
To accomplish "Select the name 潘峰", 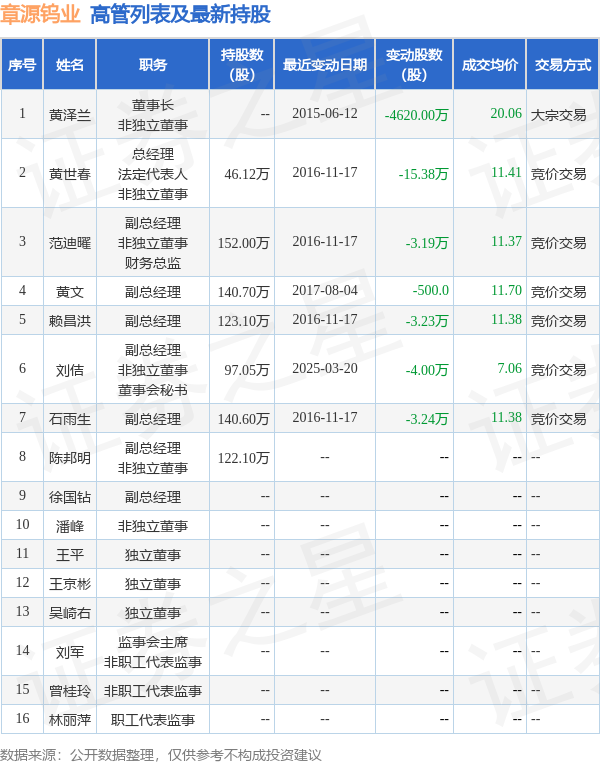I will pos(70,526).
